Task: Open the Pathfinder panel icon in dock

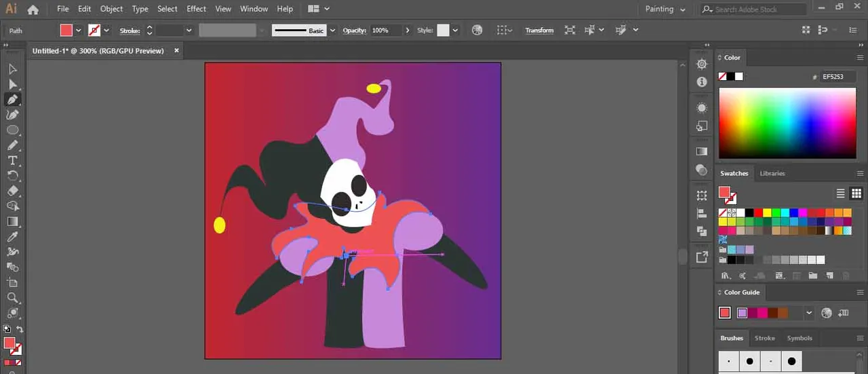Action: (702, 231)
